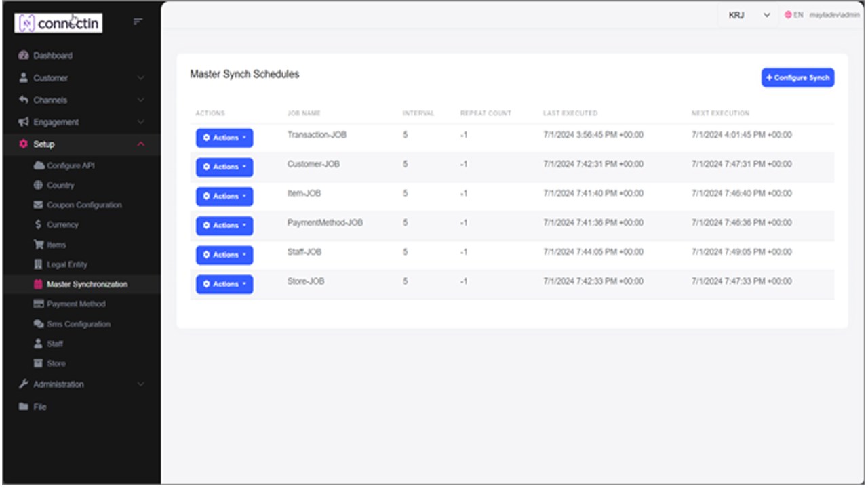
Task: Click next execution 7/1/2024 7:49:05 PM cell
Action: pos(742,251)
